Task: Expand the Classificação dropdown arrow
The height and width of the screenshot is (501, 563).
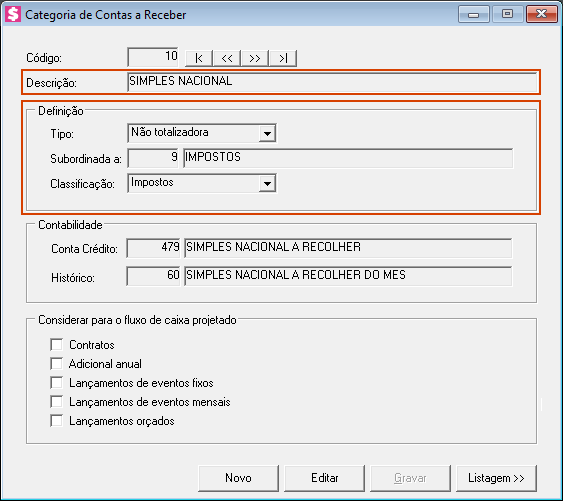Action: (x=267, y=184)
